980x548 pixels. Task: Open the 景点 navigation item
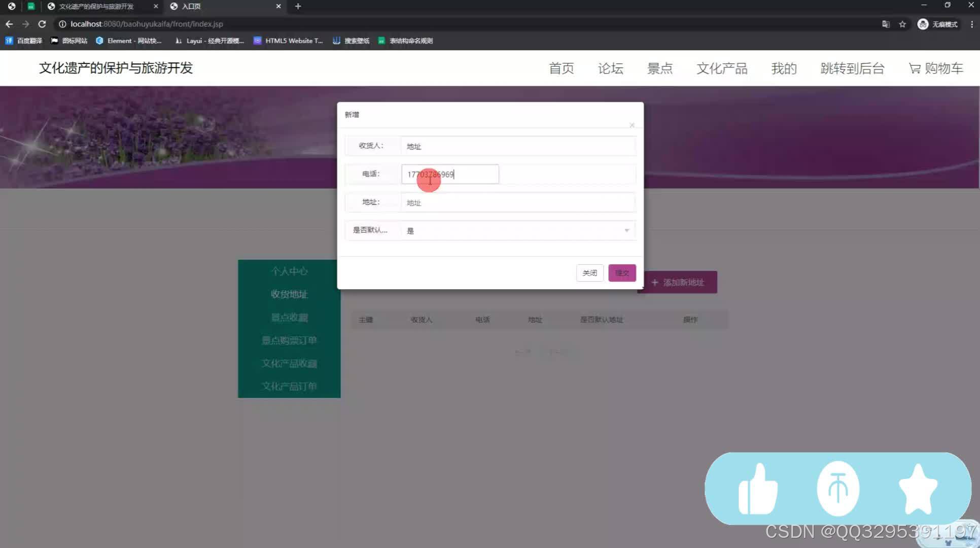pyautogui.click(x=660, y=68)
